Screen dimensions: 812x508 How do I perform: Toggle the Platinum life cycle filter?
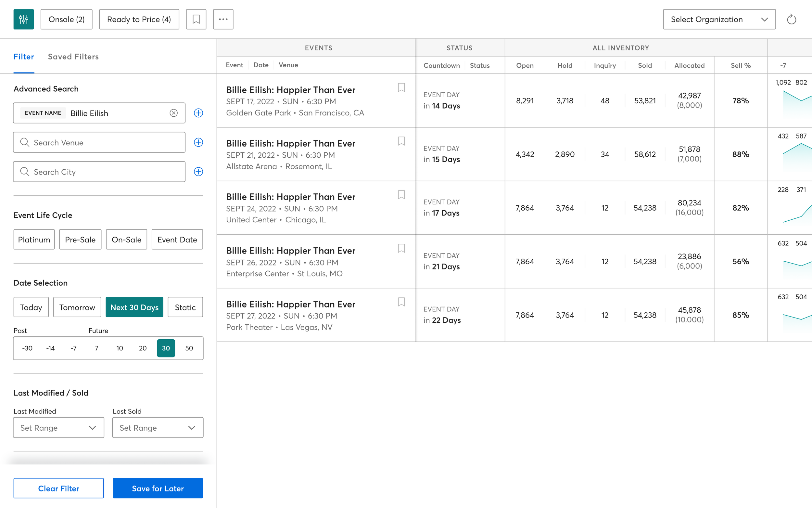(34, 240)
